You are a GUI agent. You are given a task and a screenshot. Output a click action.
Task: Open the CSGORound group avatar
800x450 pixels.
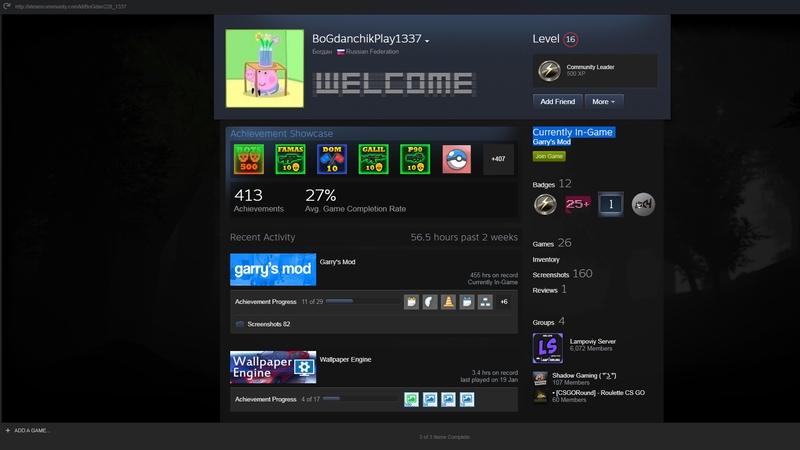tap(540, 396)
